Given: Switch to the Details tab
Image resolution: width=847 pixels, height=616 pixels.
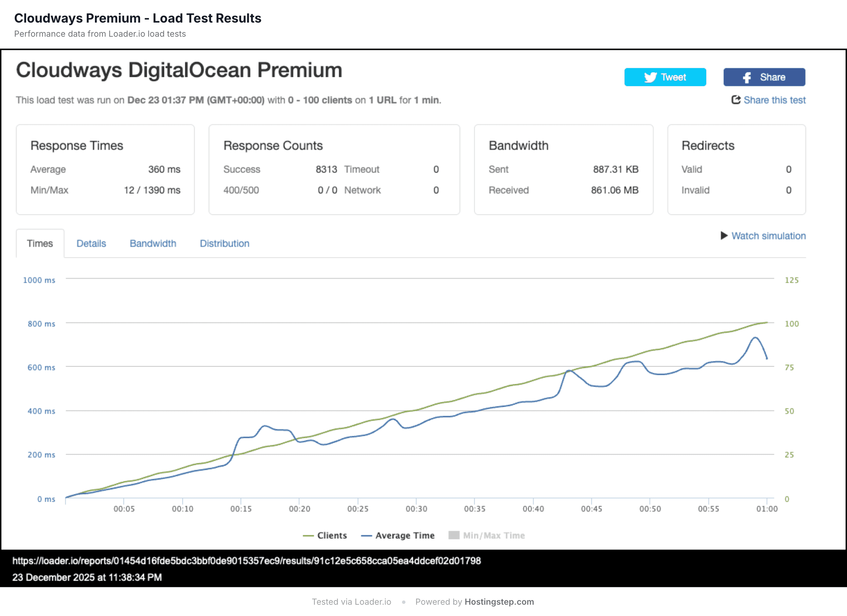Looking at the screenshot, I should pos(91,243).
